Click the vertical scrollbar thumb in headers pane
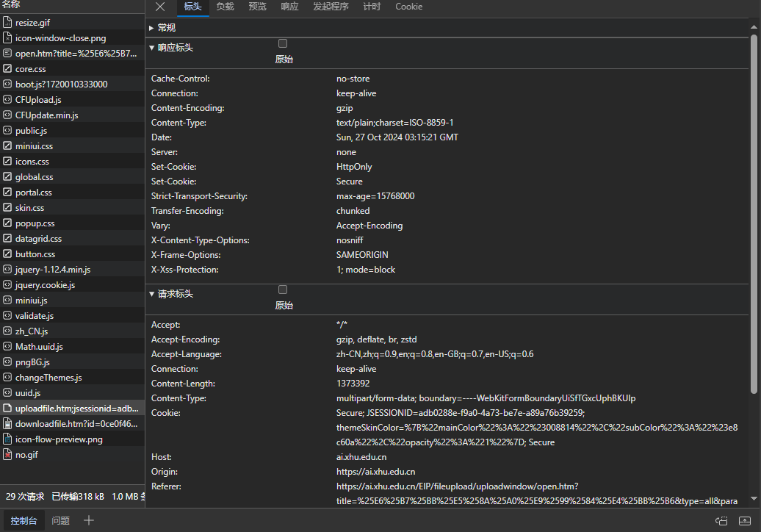 [x=754, y=214]
